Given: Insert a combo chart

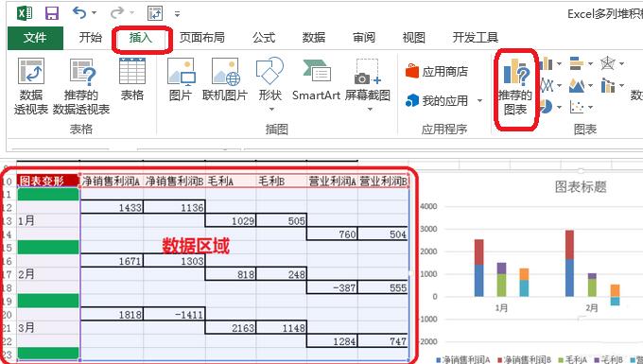Looking at the screenshot, I should tap(608, 85).
